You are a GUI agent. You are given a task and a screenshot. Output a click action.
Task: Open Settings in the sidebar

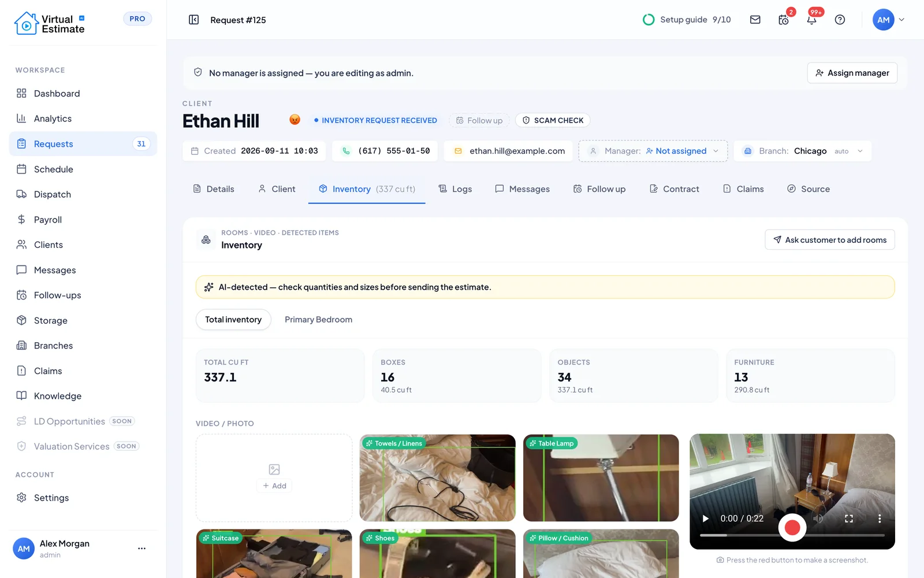coord(83,498)
